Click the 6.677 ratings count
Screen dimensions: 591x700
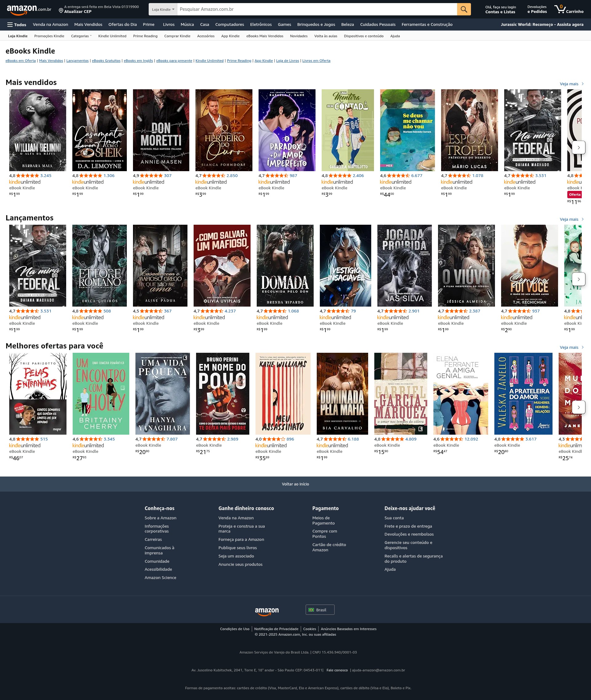(x=417, y=175)
